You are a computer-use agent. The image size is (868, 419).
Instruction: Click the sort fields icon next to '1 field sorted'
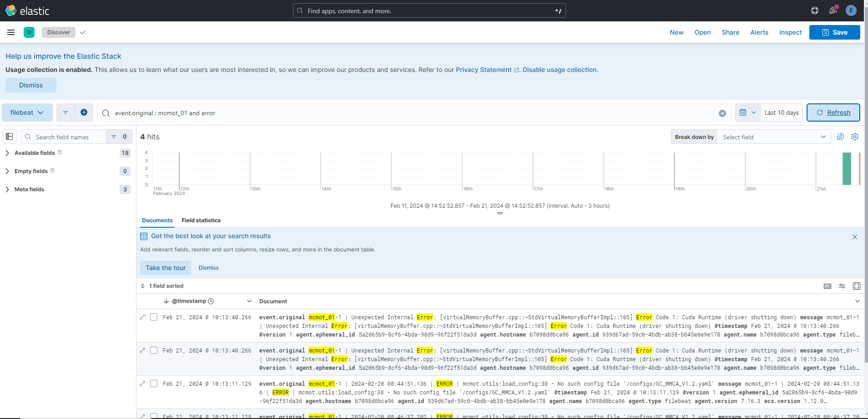143,286
